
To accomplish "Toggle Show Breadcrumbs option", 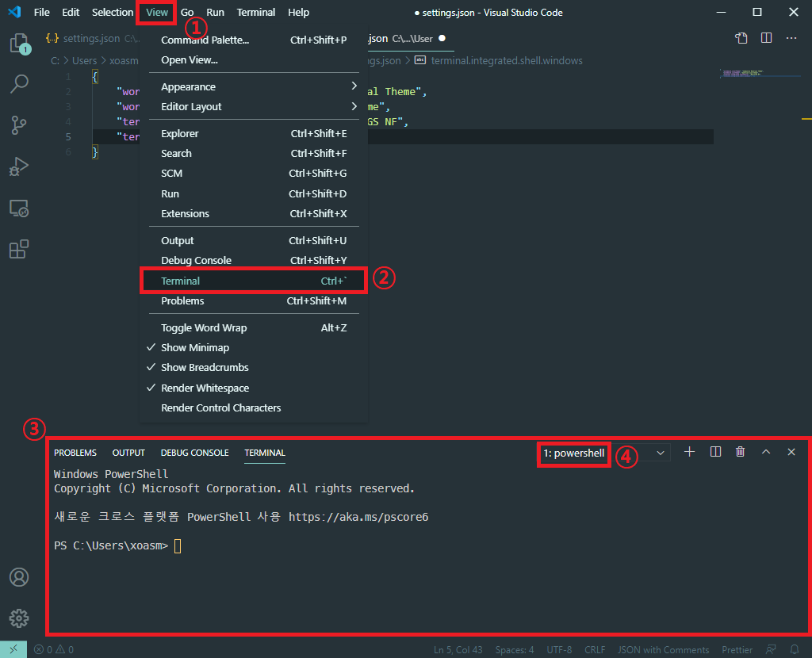I will point(254,368).
